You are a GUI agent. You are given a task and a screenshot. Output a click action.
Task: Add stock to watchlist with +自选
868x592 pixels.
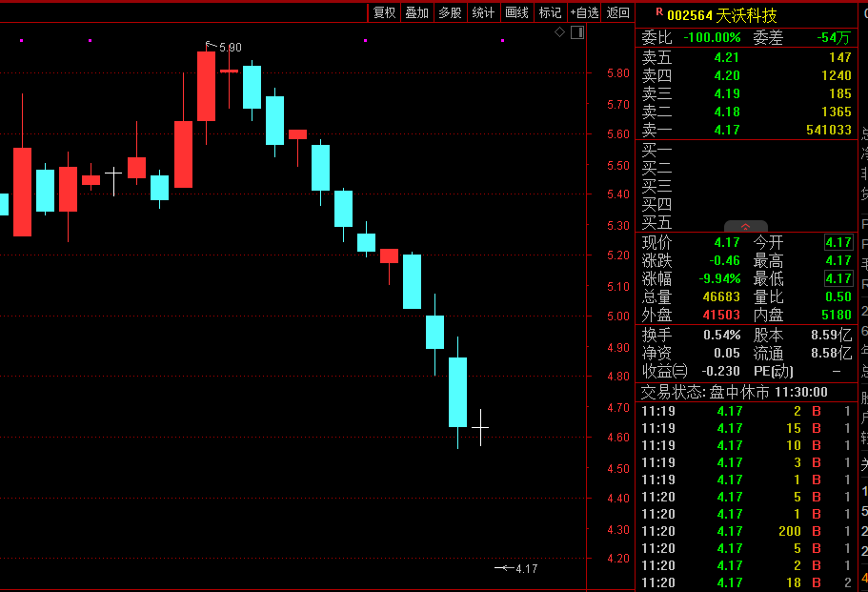pos(584,12)
